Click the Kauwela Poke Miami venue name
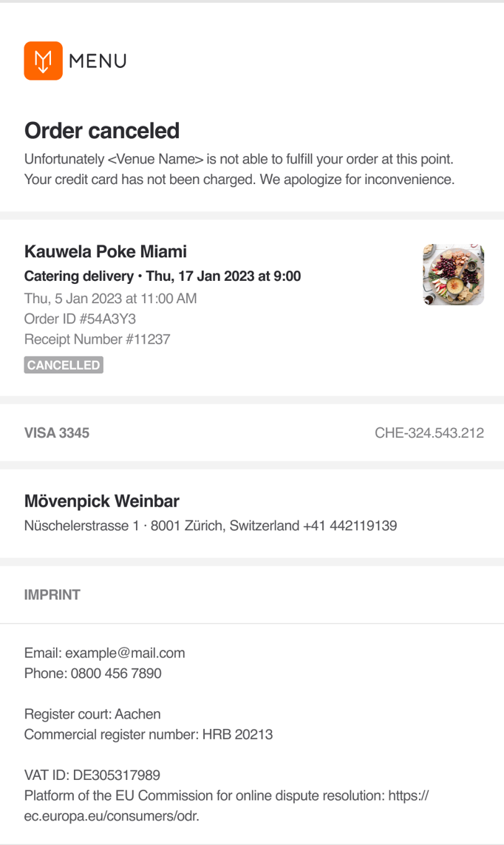 (106, 251)
